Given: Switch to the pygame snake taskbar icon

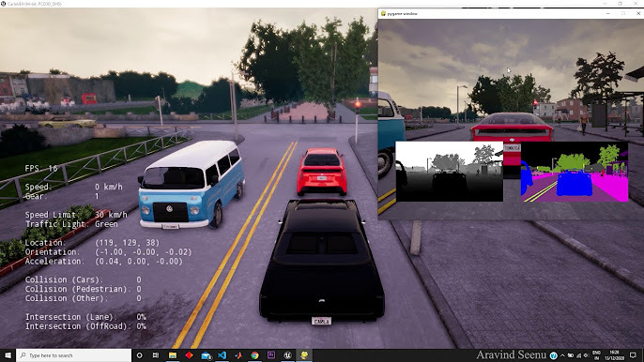Looking at the screenshot, I should pos(304,355).
